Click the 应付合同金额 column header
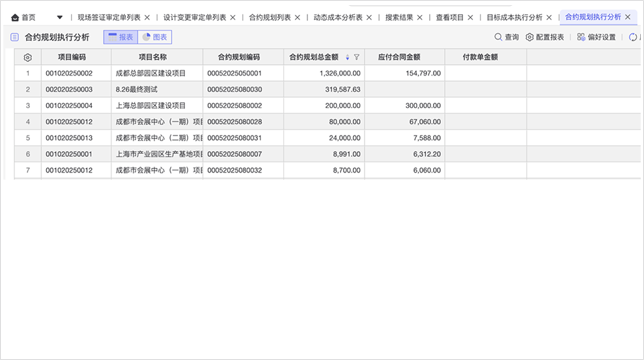The width and height of the screenshot is (644, 360). point(404,57)
